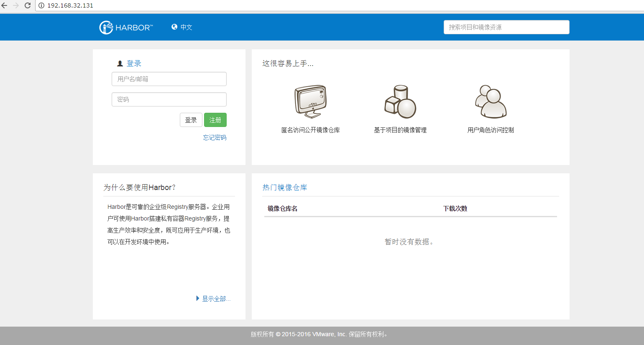Viewport: 644px width, 345px height.
Task: Click the 登录 heading link
Action: 134,63
